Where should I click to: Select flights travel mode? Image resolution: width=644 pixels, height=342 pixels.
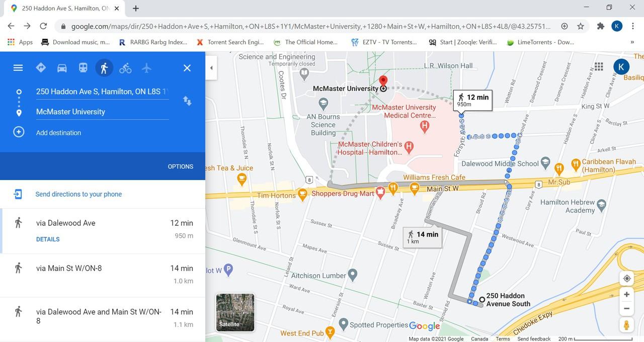coord(146,68)
